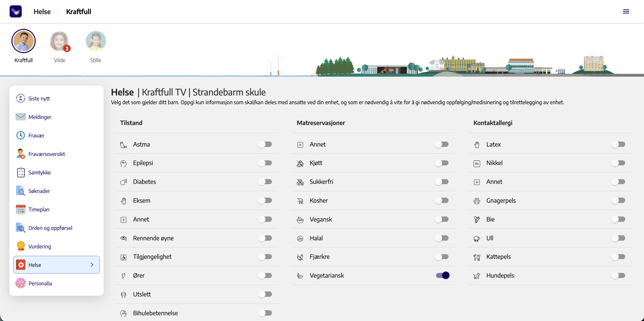Select Vilde's profile avatar
Image resolution: width=644 pixels, height=321 pixels.
60,41
